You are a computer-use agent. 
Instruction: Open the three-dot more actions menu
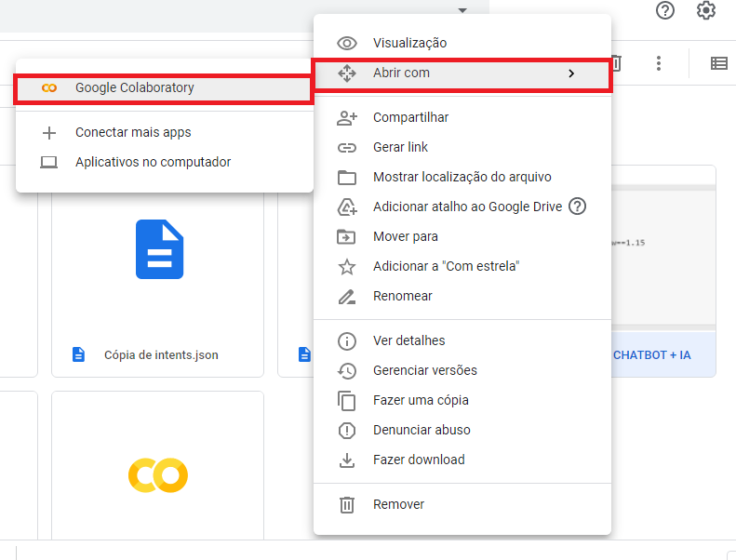659,63
